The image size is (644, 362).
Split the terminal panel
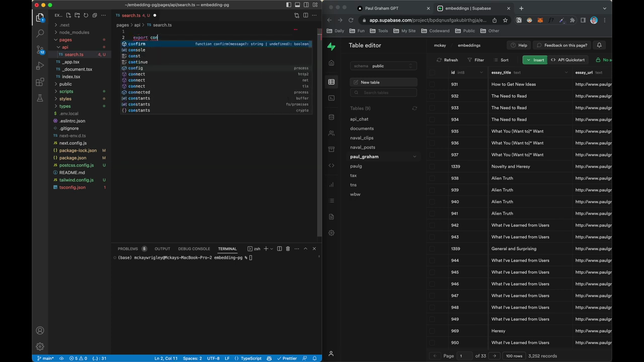[279, 248]
